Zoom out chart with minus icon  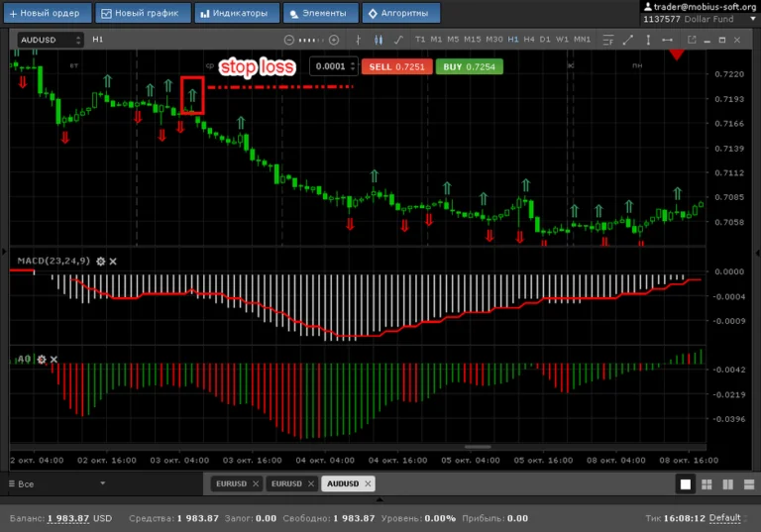tap(288, 40)
